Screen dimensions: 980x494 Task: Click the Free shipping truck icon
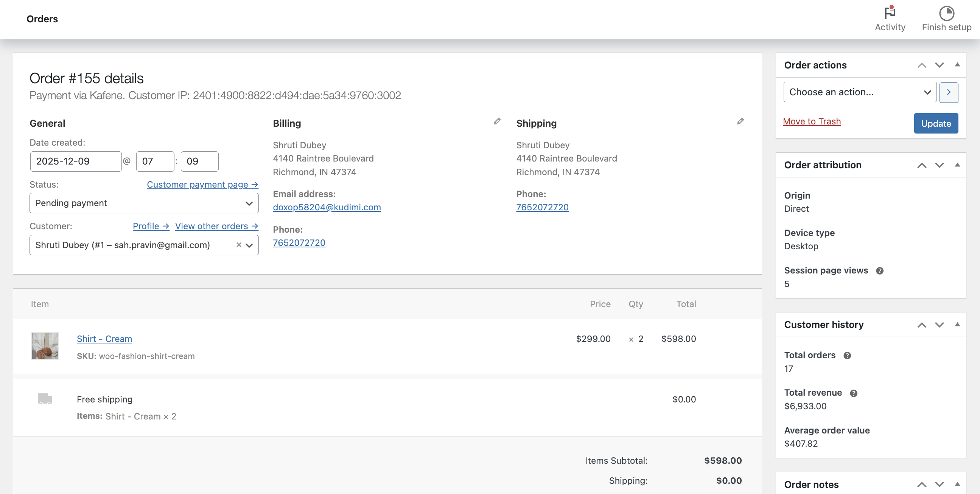pos(45,399)
